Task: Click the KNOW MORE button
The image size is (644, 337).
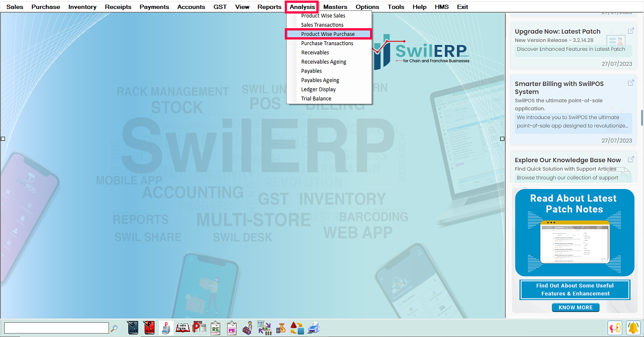Action: tap(576, 307)
